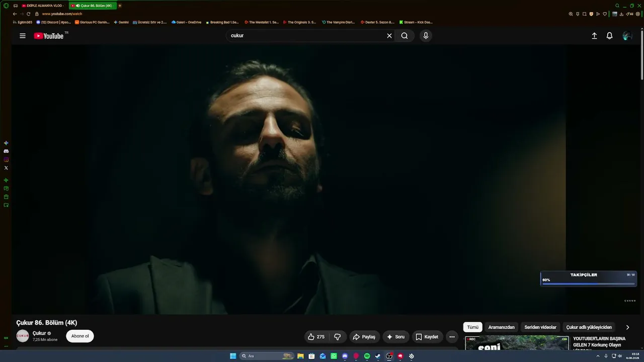The width and height of the screenshot is (644, 362).
Task: Open the Discord bookmark
Action: click(54, 22)
